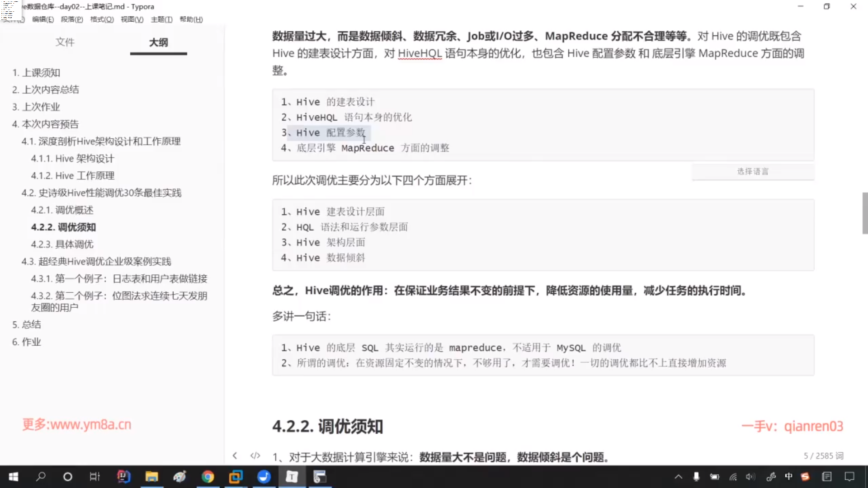
Task: Collapse sidebar with left chevron icon
Action: (235, 455)
